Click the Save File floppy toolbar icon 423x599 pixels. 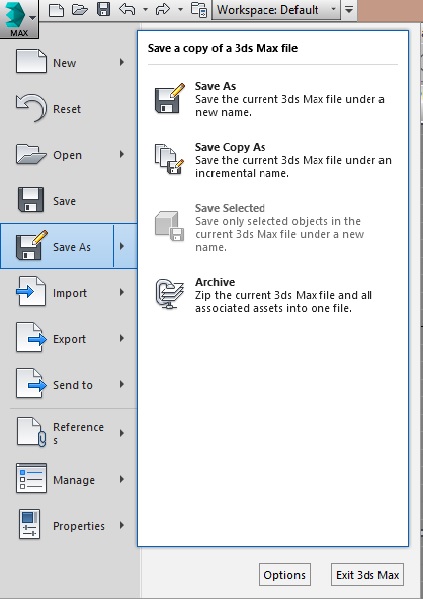pos(103,9)
